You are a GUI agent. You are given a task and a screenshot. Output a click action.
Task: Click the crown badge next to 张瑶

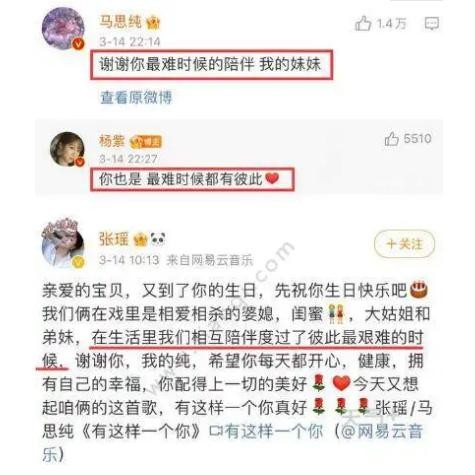[140, 240]
